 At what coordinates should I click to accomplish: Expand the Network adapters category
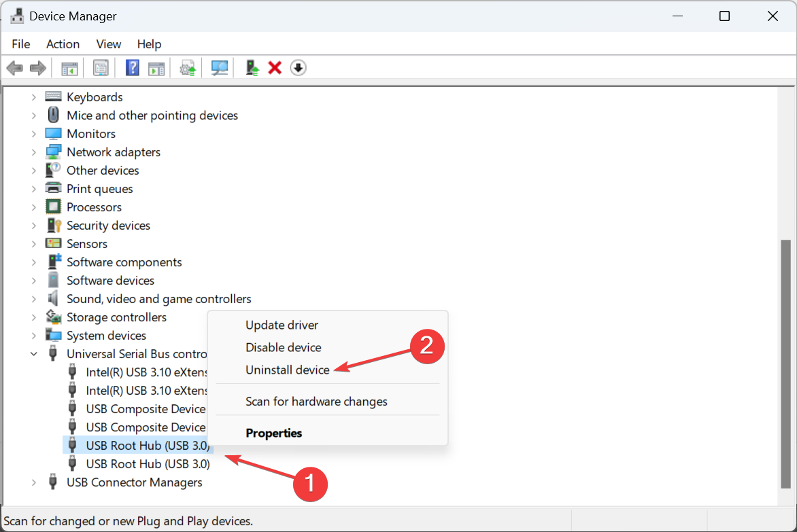[x=33, y=152]
